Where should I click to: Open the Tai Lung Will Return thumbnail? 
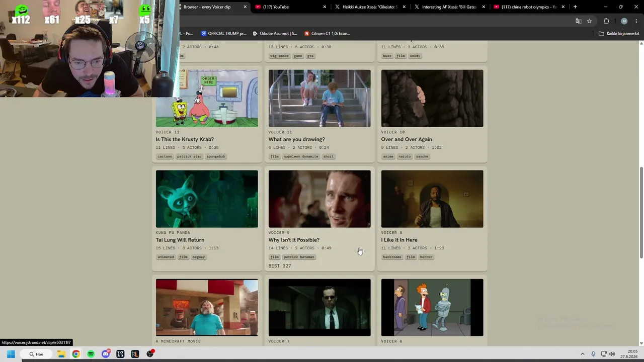click(207, 199)
